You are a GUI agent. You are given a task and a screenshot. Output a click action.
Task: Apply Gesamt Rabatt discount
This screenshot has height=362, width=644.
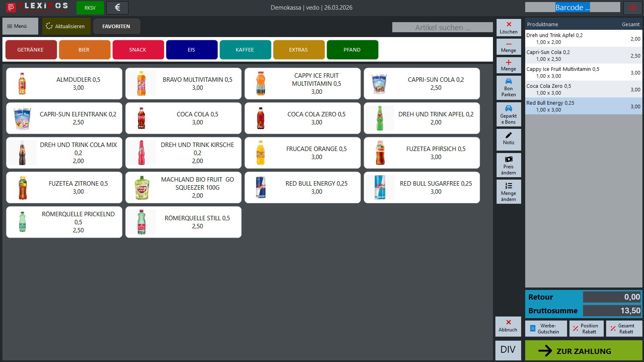click(624, 329)
